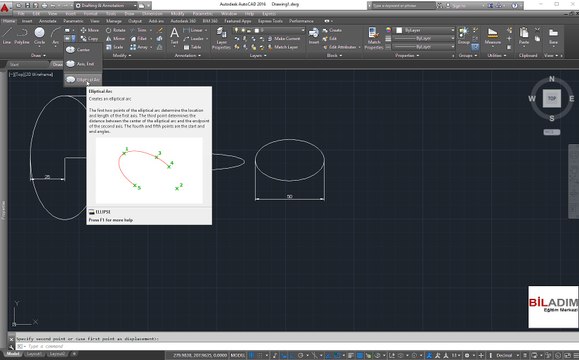This screenshot has width=579, height=360.
Task: Select the Text annotation tool
Action: (x=174, y=35)
